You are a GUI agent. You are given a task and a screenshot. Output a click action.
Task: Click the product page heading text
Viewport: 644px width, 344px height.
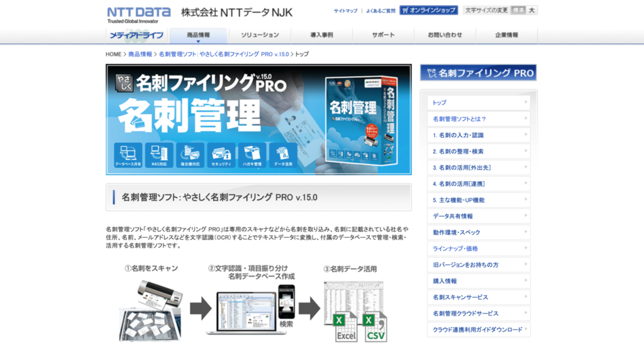click(x=219, y=197)
